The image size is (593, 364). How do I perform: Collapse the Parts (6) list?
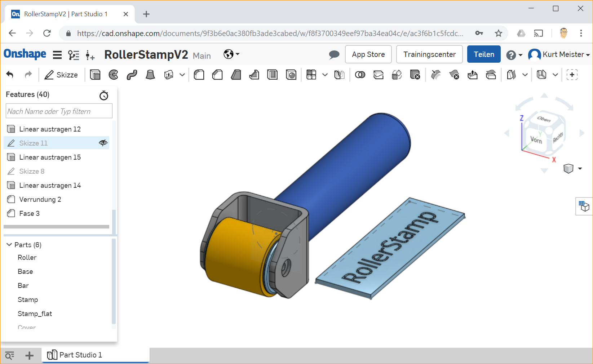[9, 245]
